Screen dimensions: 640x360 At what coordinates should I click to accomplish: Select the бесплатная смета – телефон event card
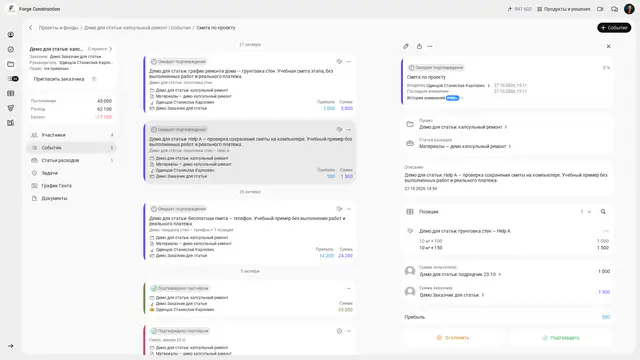coord(250,232)
